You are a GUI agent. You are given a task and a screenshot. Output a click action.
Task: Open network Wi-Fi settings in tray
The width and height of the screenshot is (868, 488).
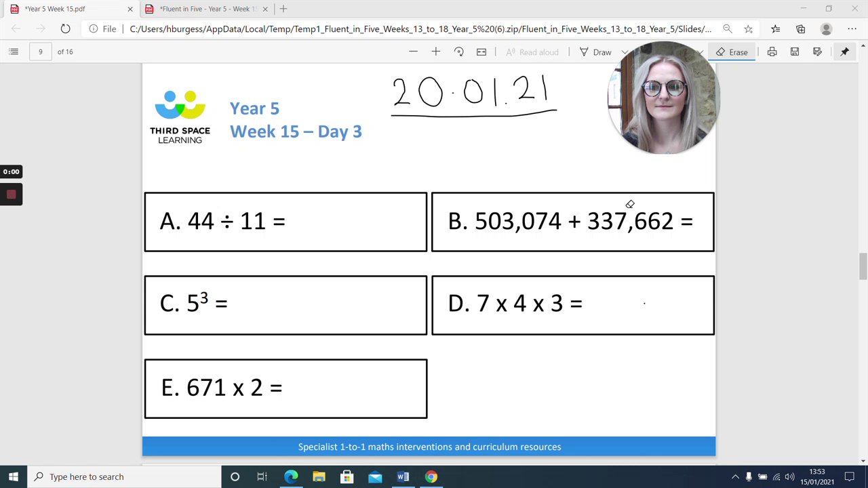pyautogui.click(x=776, y=476)
